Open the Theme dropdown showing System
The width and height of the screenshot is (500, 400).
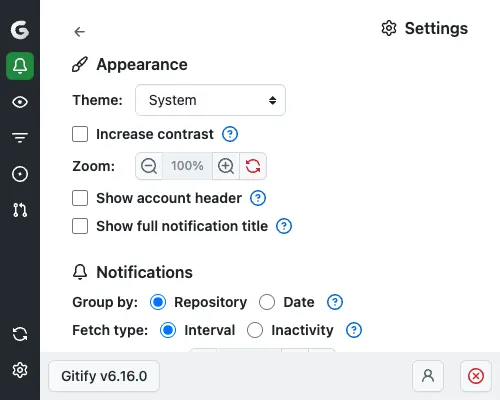pyautogui.click(x=210, y=100)
